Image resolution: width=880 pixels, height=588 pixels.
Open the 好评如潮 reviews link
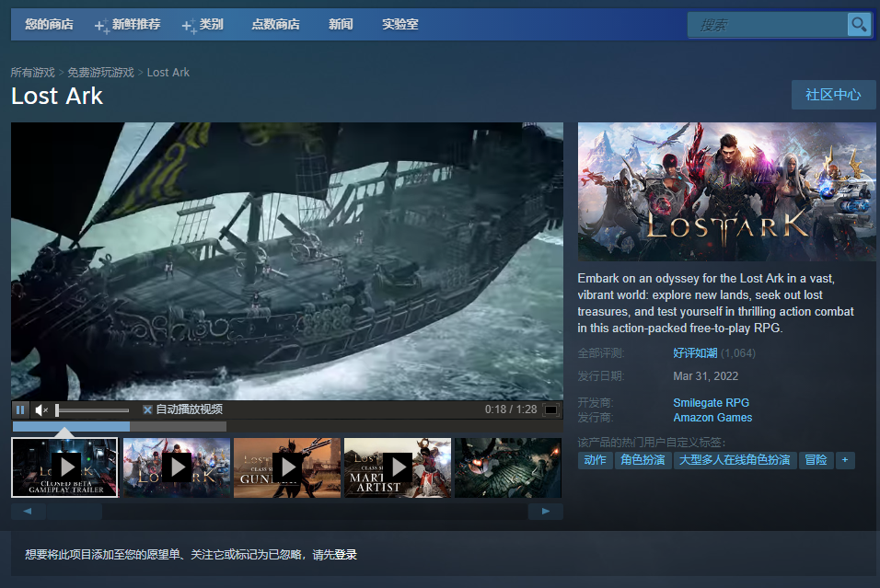(695, 353)
